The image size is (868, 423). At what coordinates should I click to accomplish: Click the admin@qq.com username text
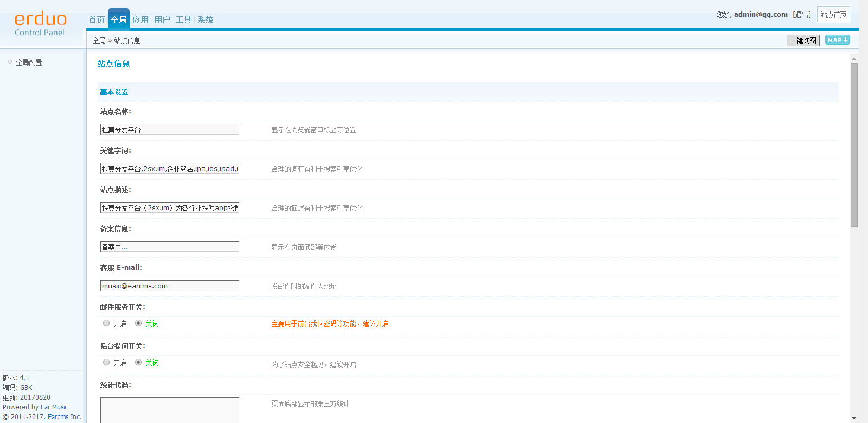761,15
